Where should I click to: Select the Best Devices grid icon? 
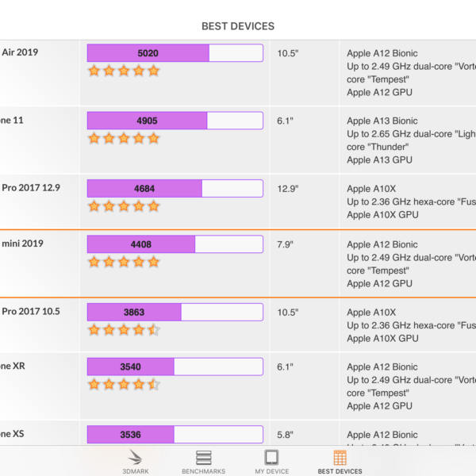pyautogui.click(x=340, y=458)
